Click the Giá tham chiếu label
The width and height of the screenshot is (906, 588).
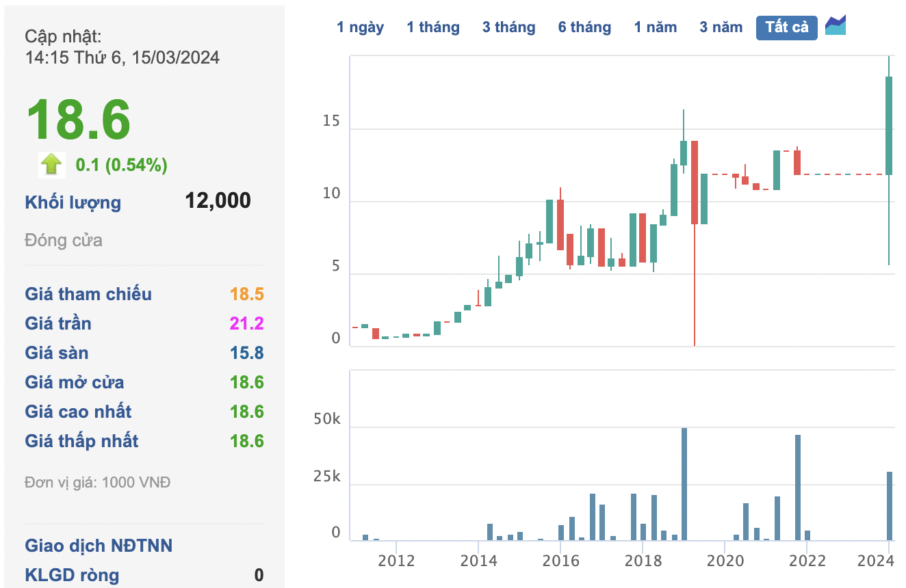point(88,294)
